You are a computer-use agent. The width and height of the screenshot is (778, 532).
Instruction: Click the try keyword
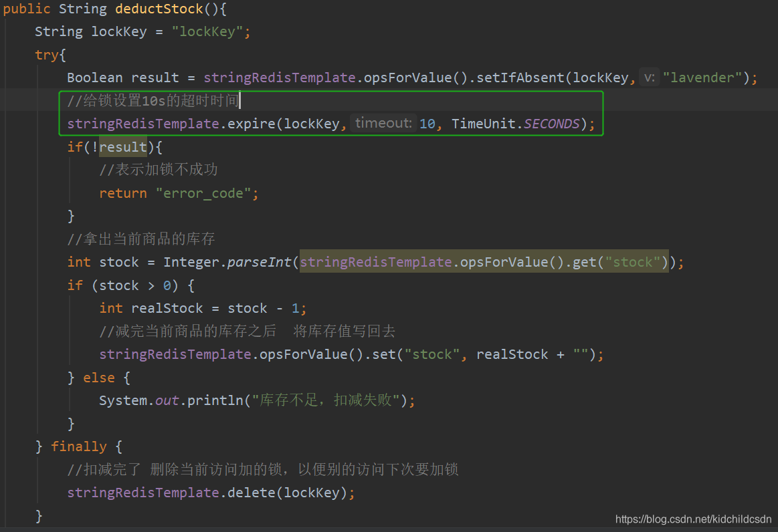(47, 55)
